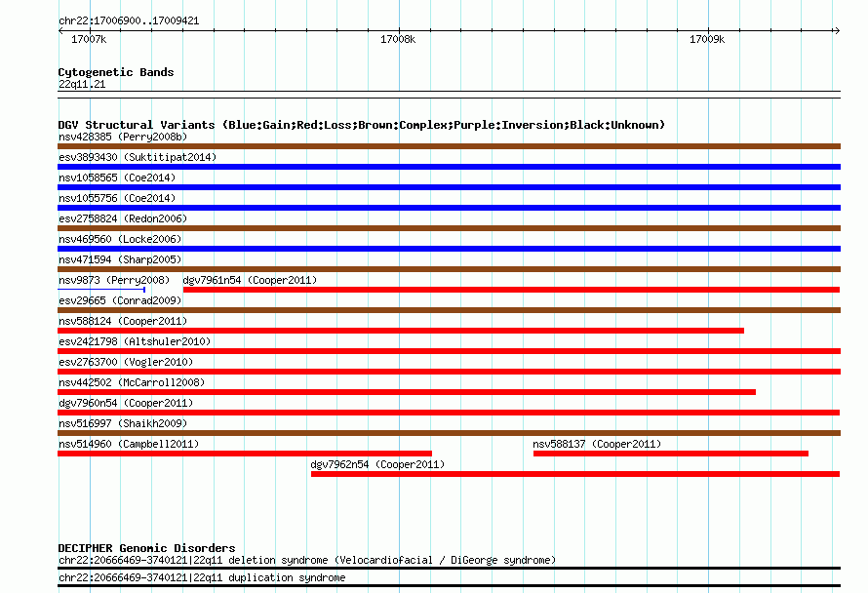
Task: Click the esv2763700 red loss bar
Action: tap(449, 372)
